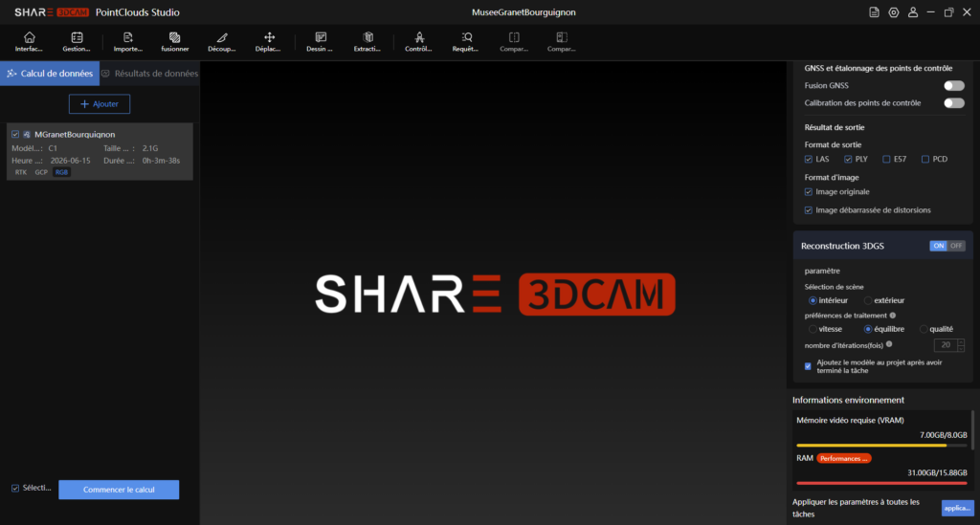Click info icon beside nombre d'itérations

tap(889, 344)
